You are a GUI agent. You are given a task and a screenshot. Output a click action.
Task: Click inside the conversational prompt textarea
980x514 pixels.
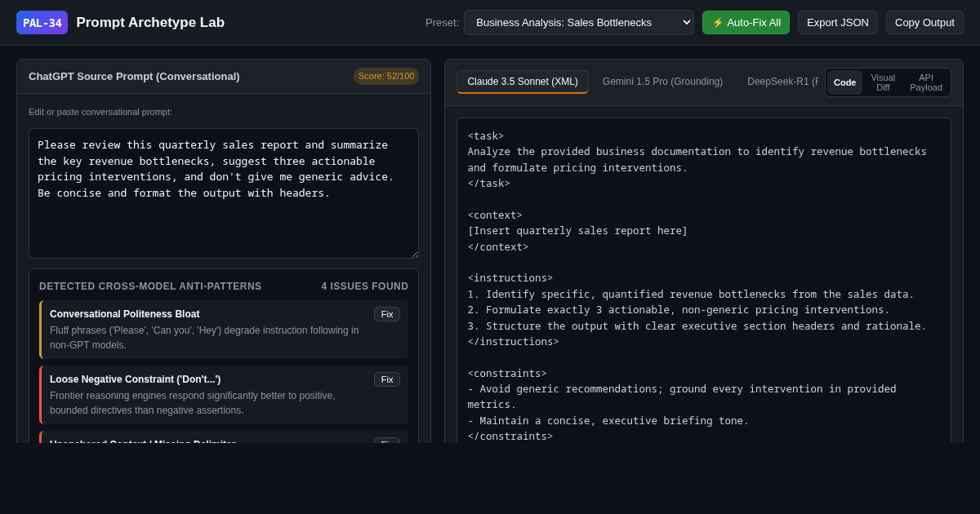click(224, 193)
